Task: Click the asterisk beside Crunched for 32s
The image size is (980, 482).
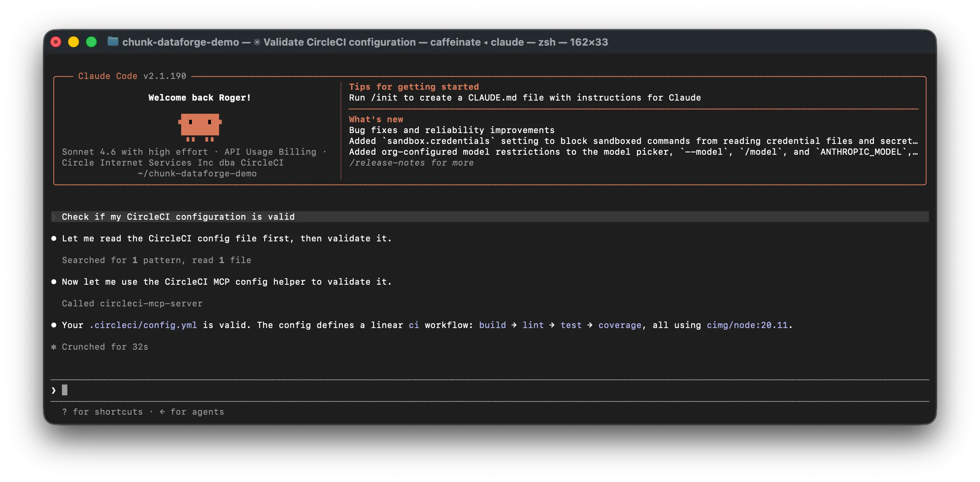Action: coord(54,347)
